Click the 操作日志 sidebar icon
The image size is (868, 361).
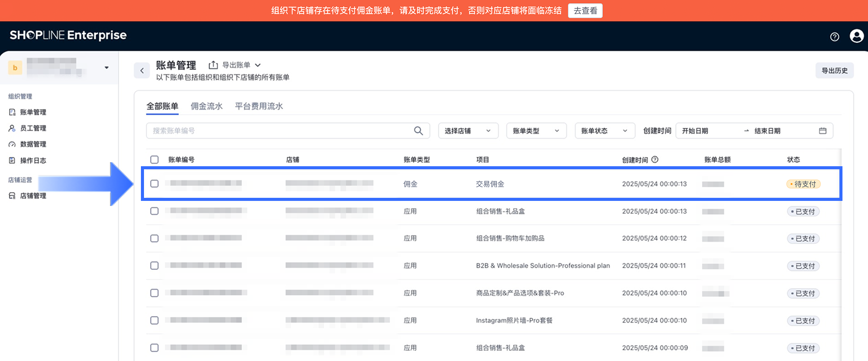coord(12,160)
